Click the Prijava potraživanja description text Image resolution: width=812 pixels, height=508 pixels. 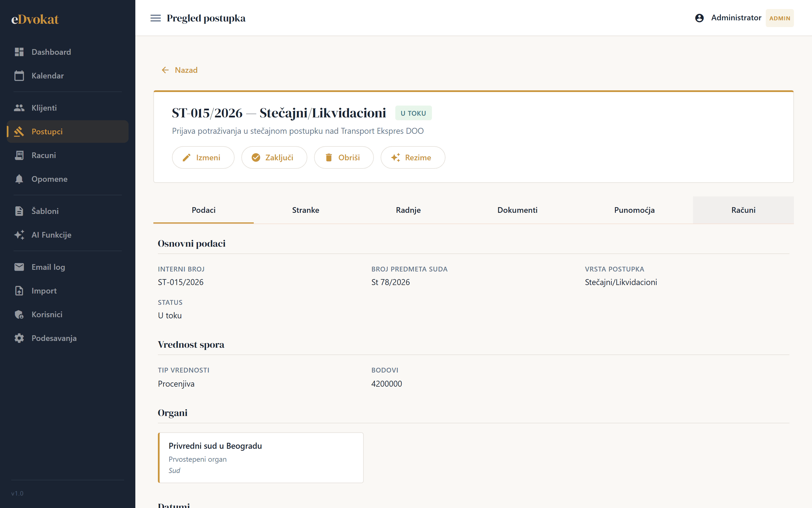click(298, 131)
